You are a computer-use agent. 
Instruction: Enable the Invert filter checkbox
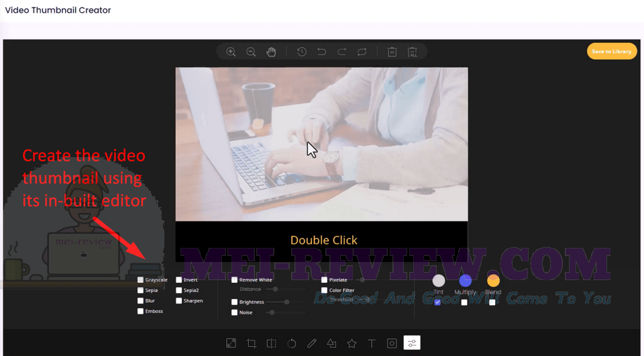[x=179, y=280]
